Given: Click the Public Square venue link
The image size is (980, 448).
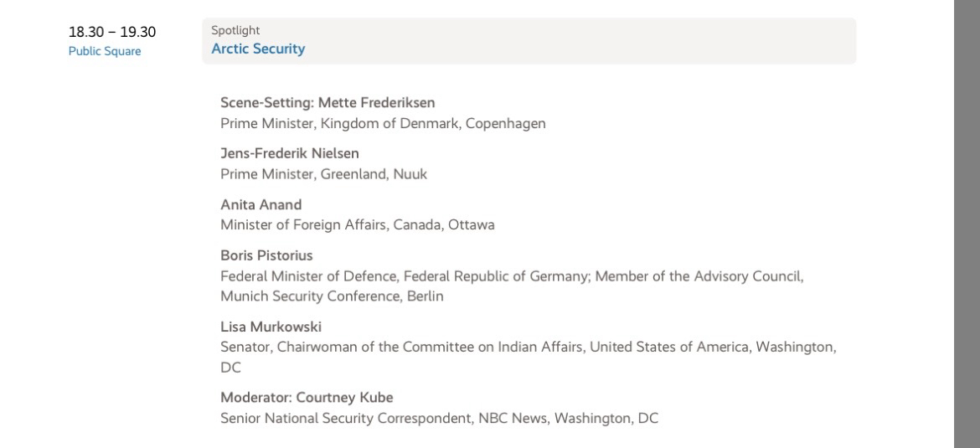Looking at the screenshot, I should (105, 51).
